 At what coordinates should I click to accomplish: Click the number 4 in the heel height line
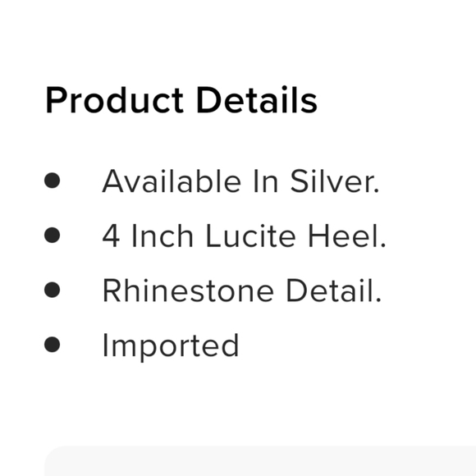pyautogui.click(x=111, y=236)
